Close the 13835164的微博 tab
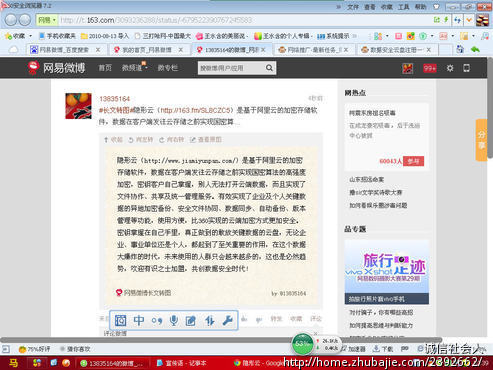The width and height of the screenshot is (493, 370). (263, 50)
